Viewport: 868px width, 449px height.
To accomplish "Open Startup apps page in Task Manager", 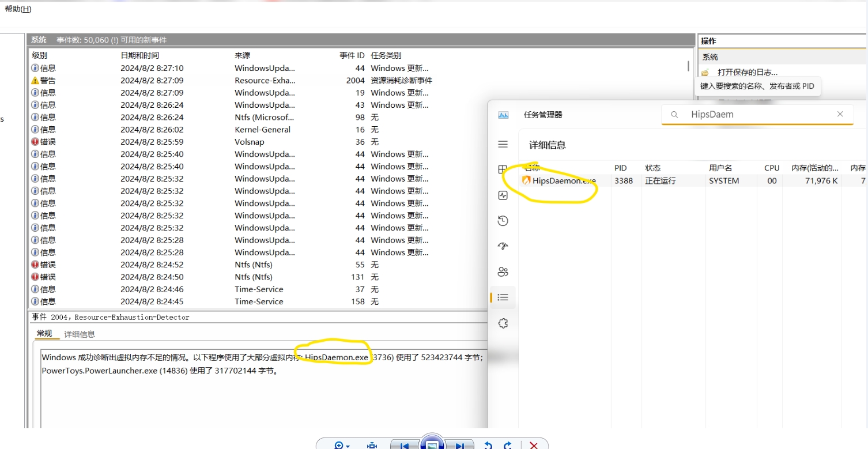I will pyautogui.click(x=503, y=246).
